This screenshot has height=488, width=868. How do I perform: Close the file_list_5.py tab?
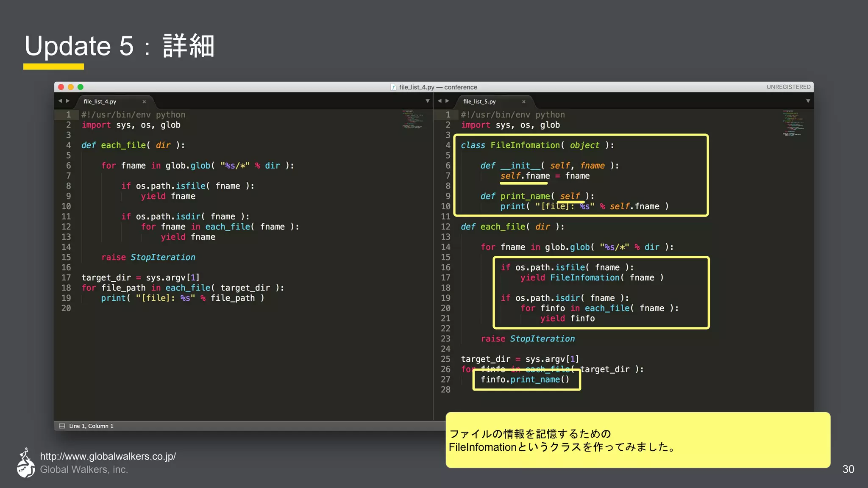[524, 102]
